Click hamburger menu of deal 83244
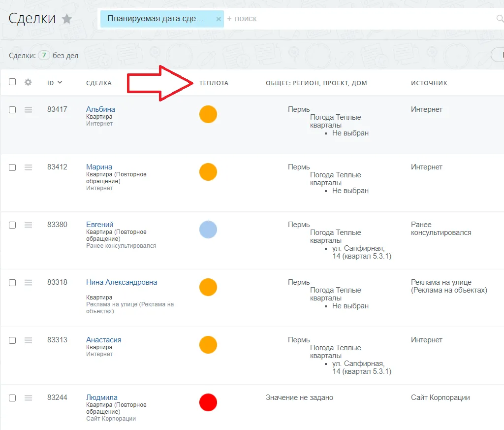Viewport: 504px width, 430px height. tap(29, 398)
